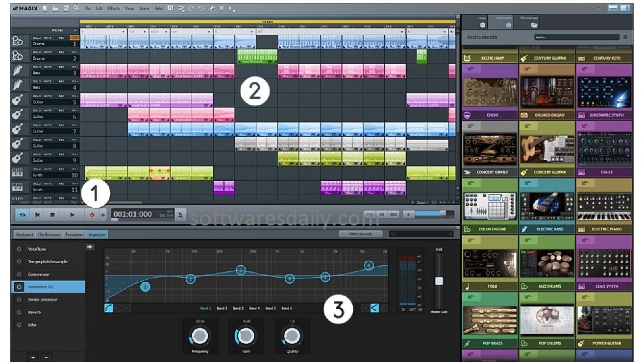
Task: Click the save project disk icon
Action: (66, 8)
